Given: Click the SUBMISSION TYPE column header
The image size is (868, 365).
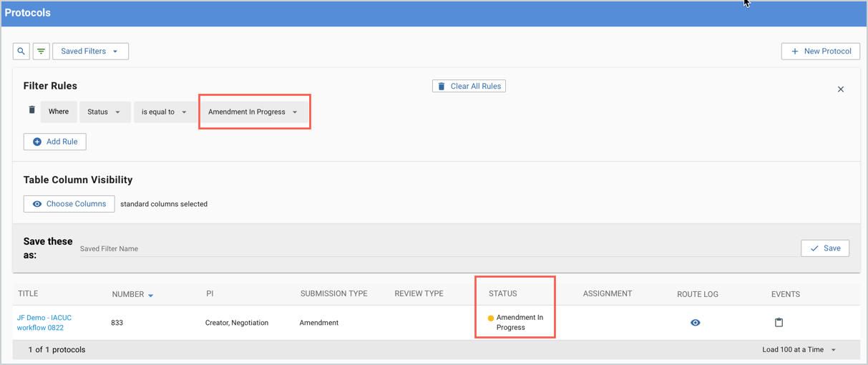Looking at the screenshot, I should pos(333,293).
